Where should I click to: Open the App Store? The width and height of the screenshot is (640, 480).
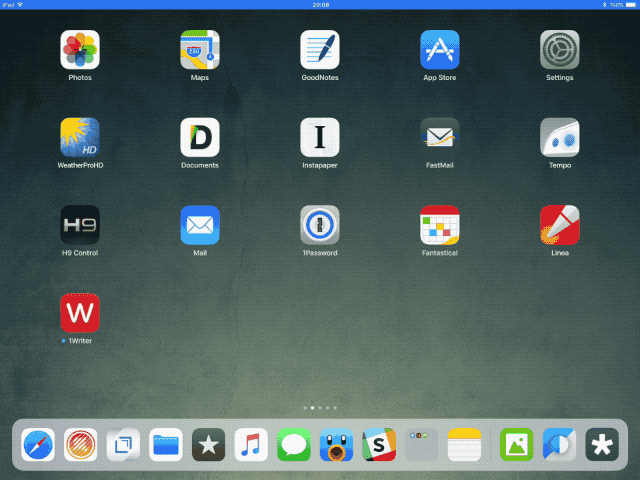440,50
